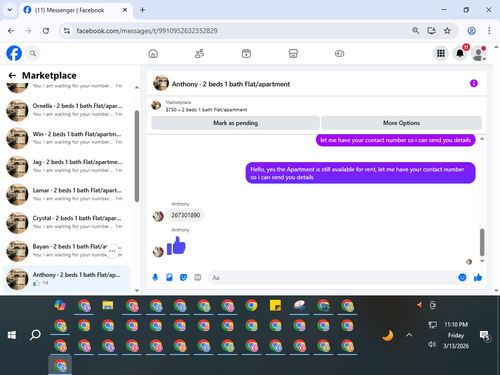Open Windows notification center icon

coord(484,335)
